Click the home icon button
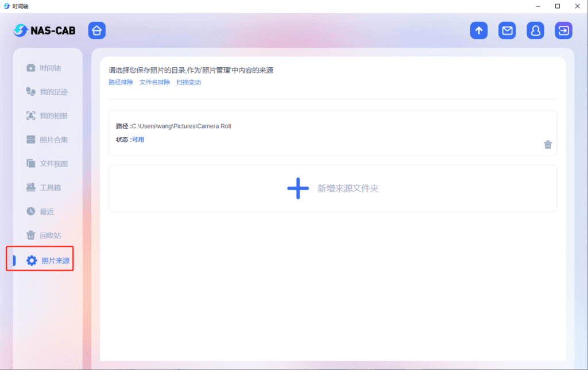Viewport: 588px width, 370px height. coord(96,30)
